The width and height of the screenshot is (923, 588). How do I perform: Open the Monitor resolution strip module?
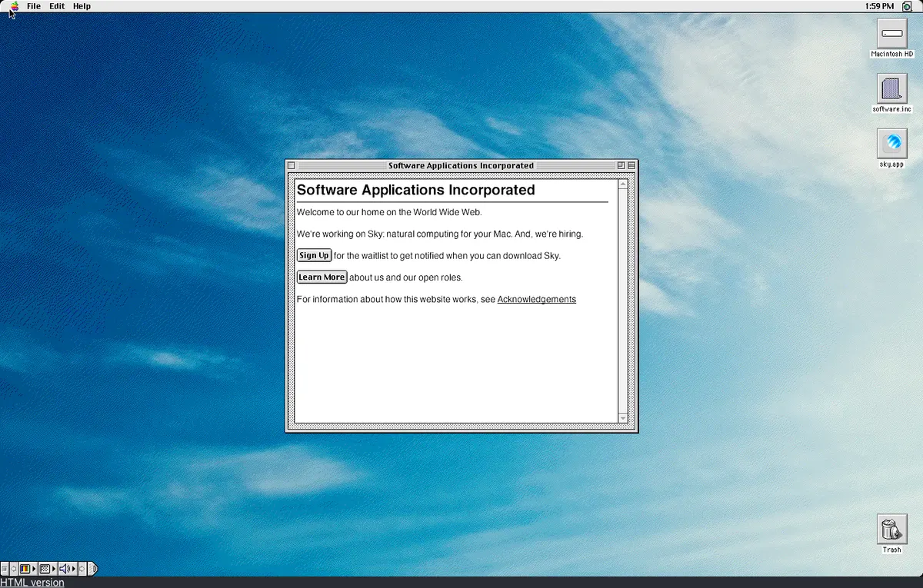tap(45, 569)
